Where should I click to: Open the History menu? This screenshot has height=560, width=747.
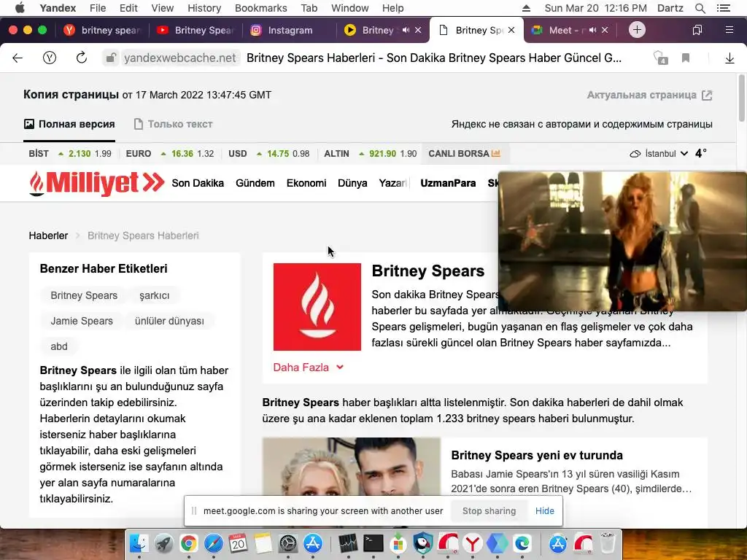(204, 8)
